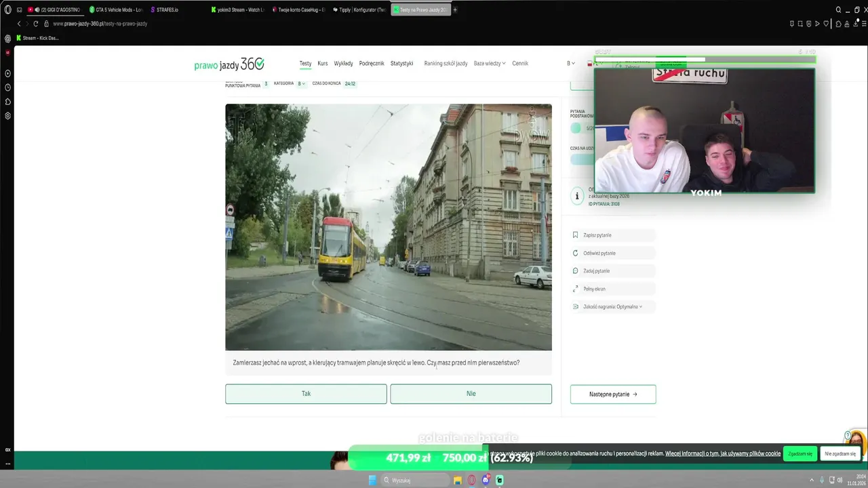Open the player icon in browser toolbar
868x488 pixels.
pyautogui.click(x=817, y=24)
